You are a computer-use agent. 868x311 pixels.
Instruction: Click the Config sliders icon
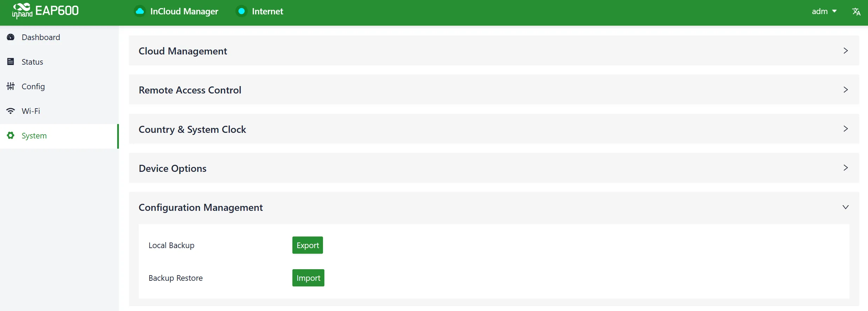(11, 86)
